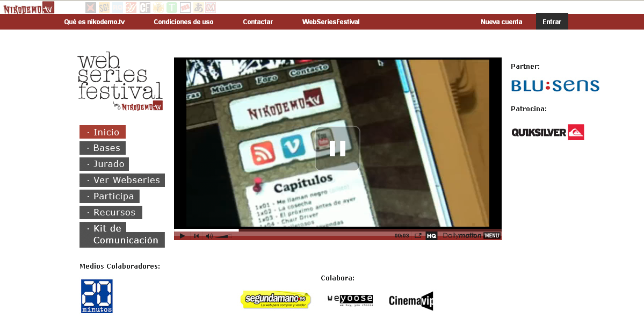Open the Participa section
Viewport: 644px width, 325px height.
(109, 196)
